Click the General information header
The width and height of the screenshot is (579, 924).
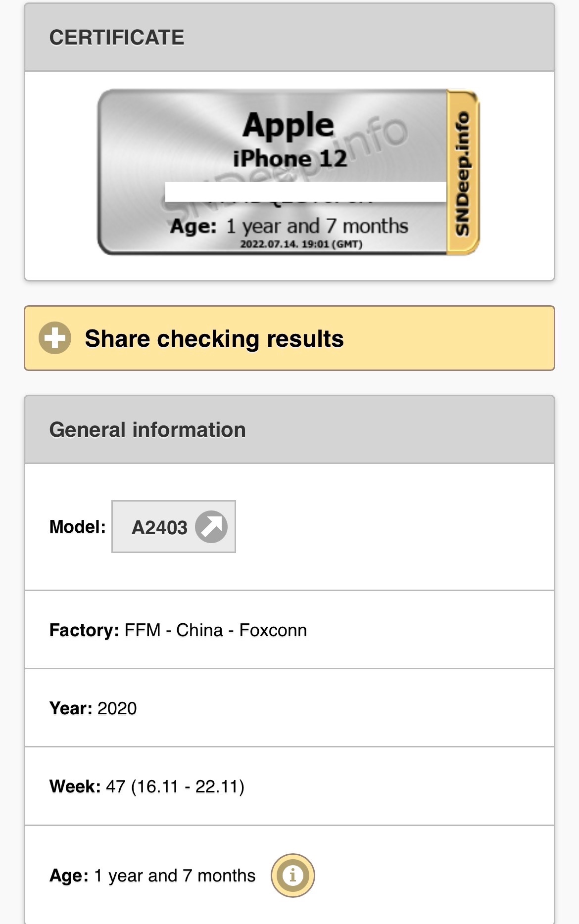(147, 430)
